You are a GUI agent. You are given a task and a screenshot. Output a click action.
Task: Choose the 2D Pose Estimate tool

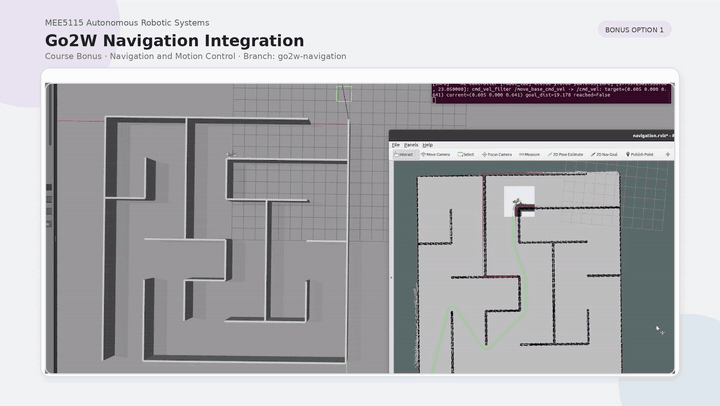pyautogui.click(x=565, y=155)
